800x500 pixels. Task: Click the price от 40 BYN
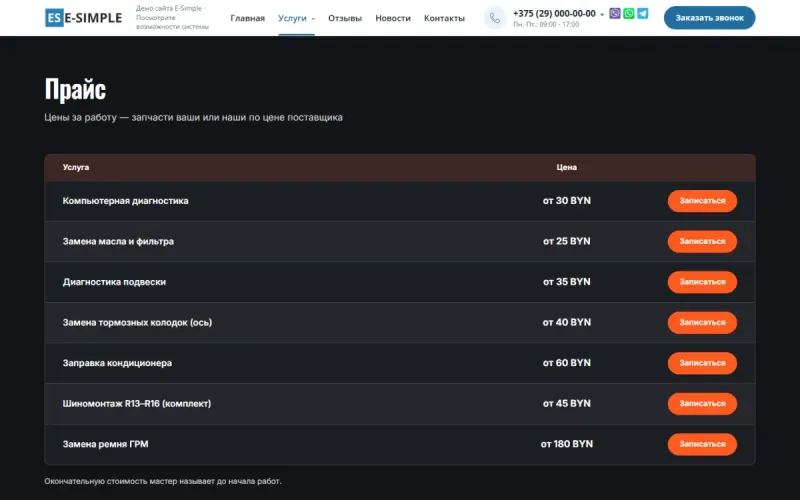566,322
